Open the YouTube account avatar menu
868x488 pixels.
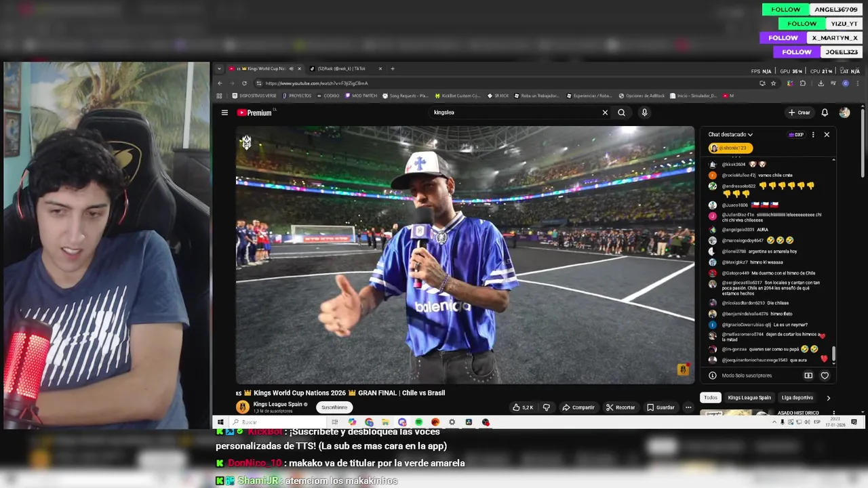[844, 113]
